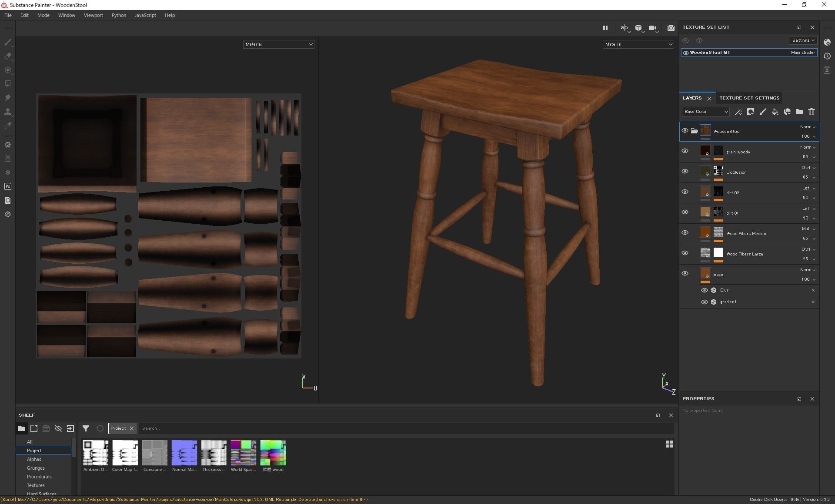The image size is (835, 504).
Task: Collapse the WoodenStool folder layer
Action: pyautogui.click(x=695, y=131)
